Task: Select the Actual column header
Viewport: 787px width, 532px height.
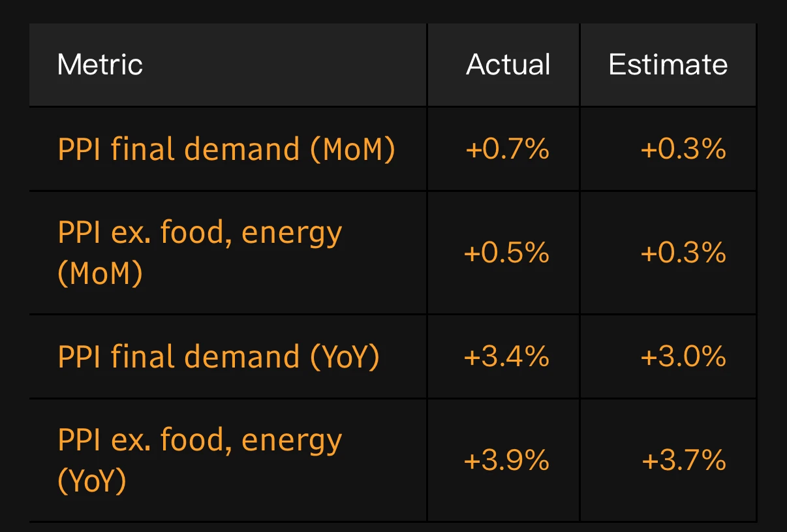Action: 508,65
